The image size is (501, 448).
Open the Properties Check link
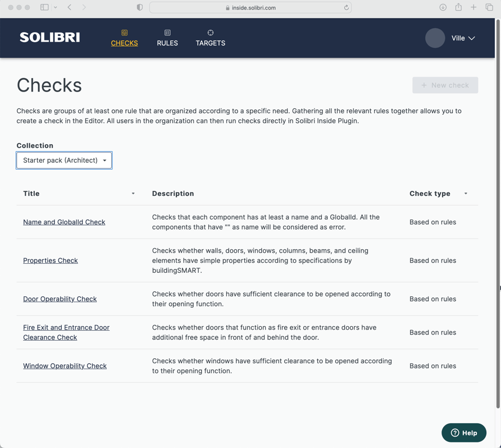(x=51, y=260)
